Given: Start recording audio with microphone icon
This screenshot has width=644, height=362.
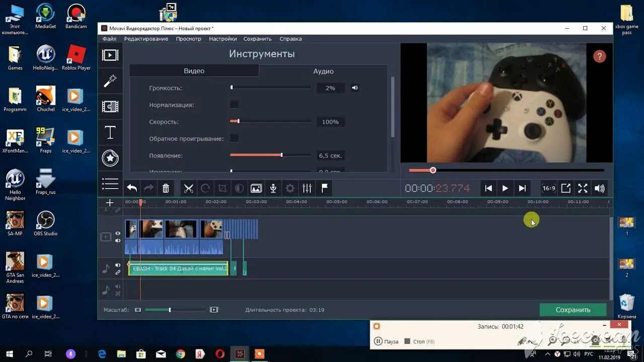Looking at the screenshot, I should (x=273, y=188).
